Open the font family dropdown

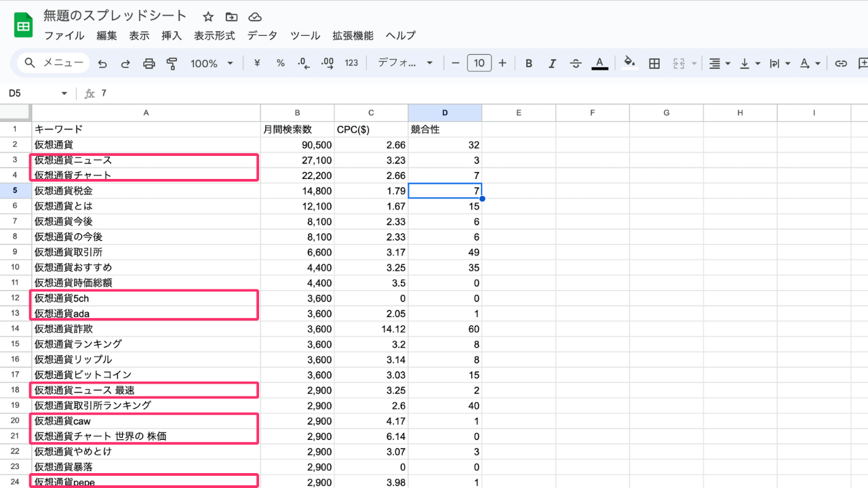[x=405, y=63]
